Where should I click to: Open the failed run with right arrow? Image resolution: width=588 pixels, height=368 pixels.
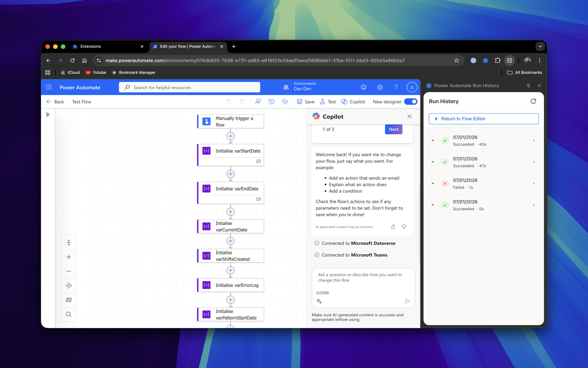tap(534, 184)
